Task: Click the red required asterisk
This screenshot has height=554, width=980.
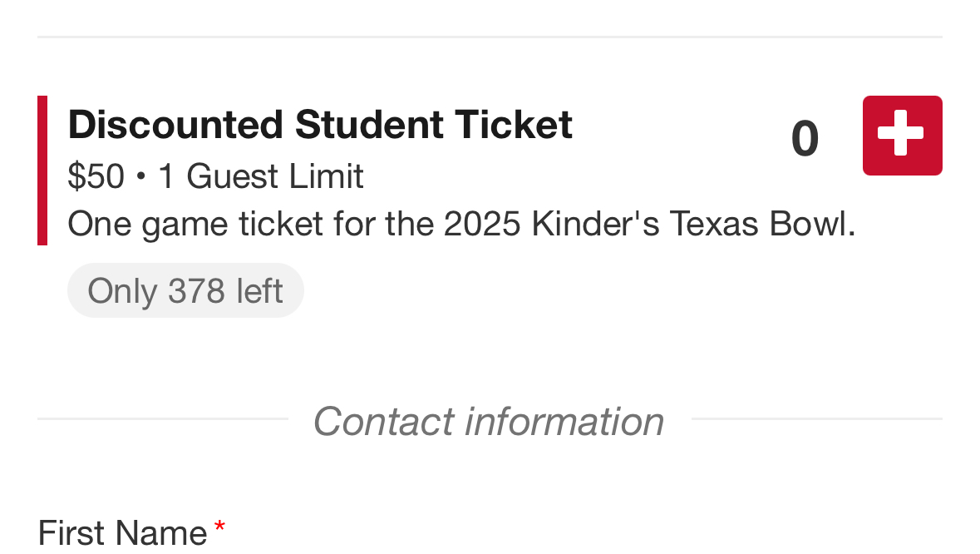Action: point(219,527)
